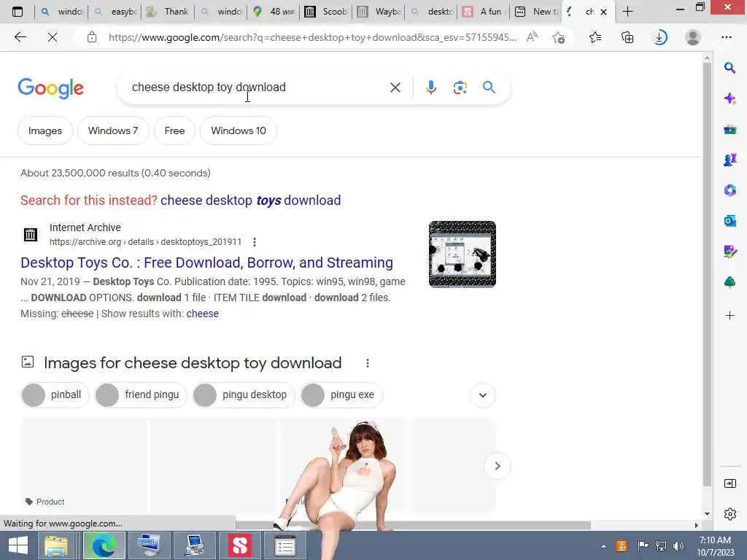The image size is (747, 560).
Task: Switch to the Scooby tab
Action: [326, 12]
